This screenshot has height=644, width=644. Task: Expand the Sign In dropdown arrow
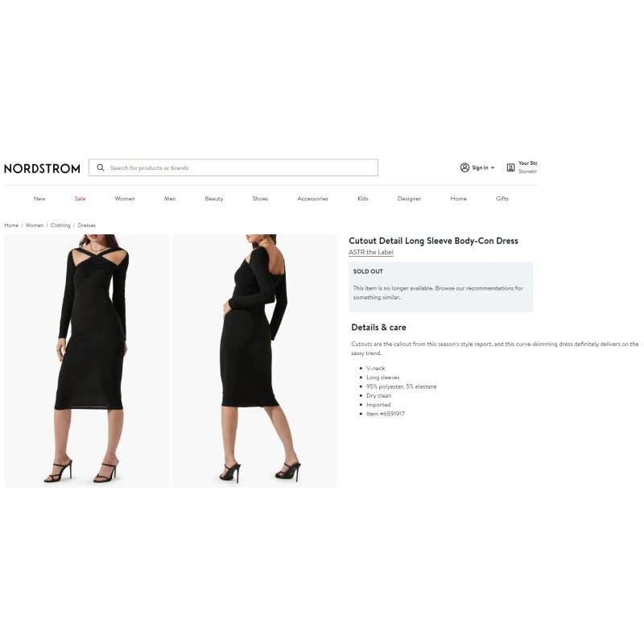(x=493, y=168)
